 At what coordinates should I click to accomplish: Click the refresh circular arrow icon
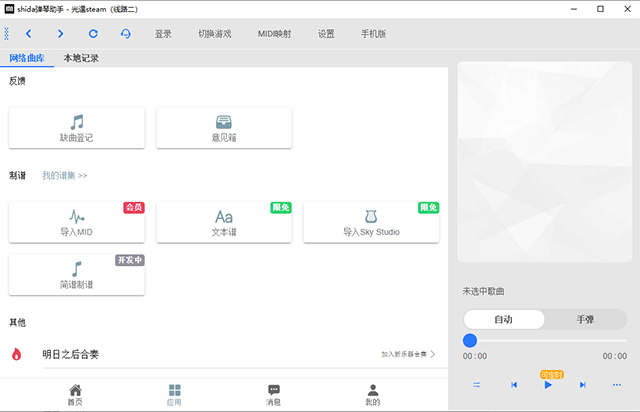pos(93,33)
